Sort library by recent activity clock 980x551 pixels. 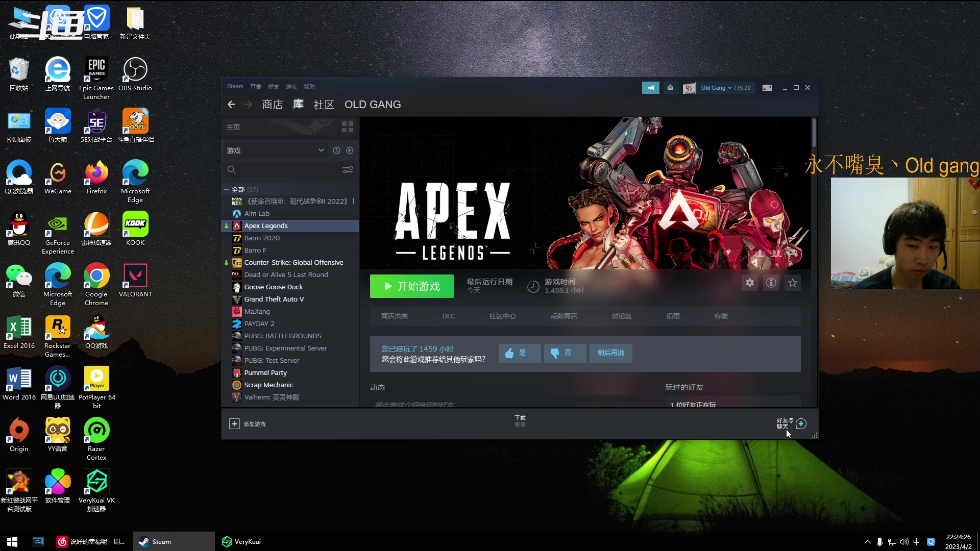pos(336,151)
